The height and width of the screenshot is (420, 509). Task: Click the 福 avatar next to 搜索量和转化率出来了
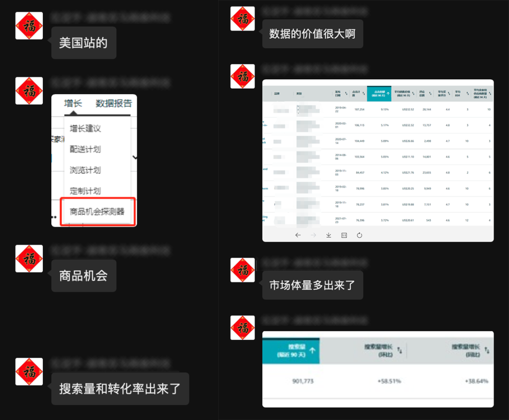(x=29, y=372)
